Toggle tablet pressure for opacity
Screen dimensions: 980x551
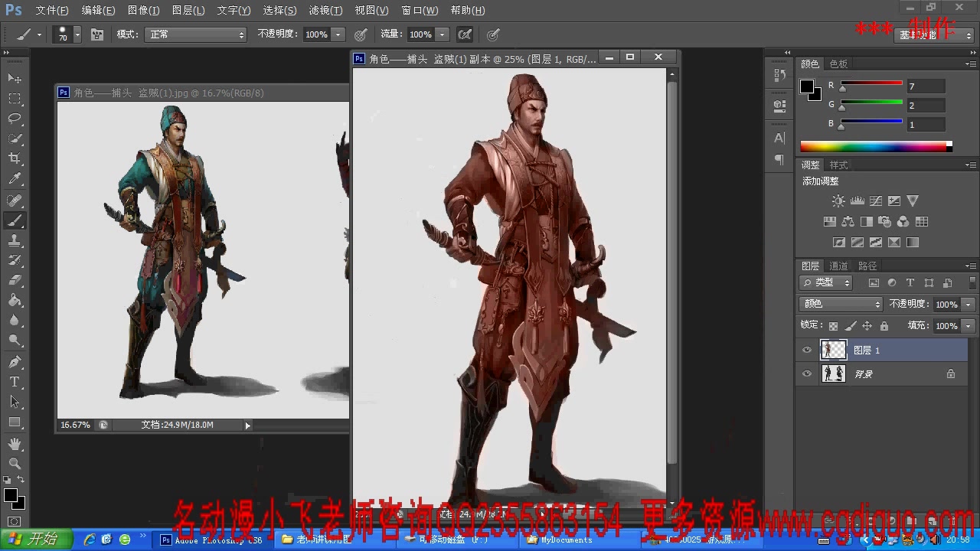click(x=361, y=34)
